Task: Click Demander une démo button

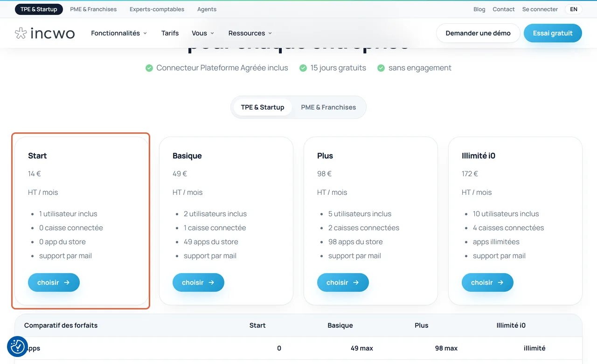Action: point(478,33)
